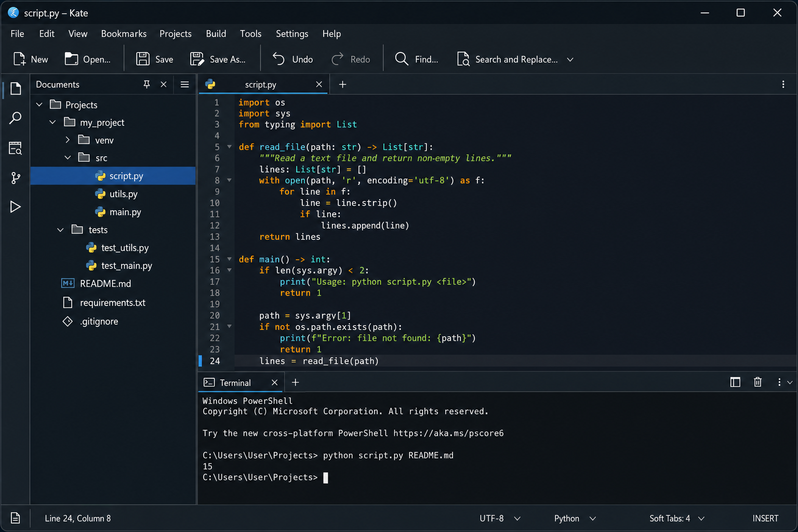The width and height of the screenshot is (798, 532).
Task: Open the Help menu
Action: tap(331, 34)
